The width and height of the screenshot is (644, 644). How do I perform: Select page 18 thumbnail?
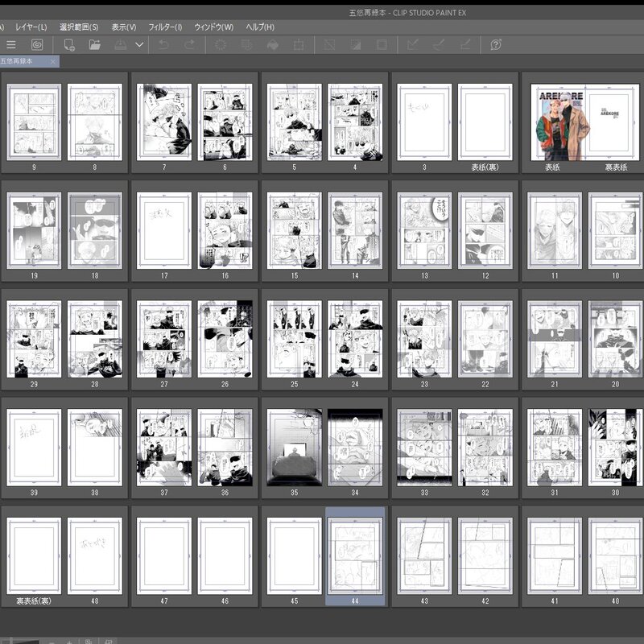click(95, 230)
